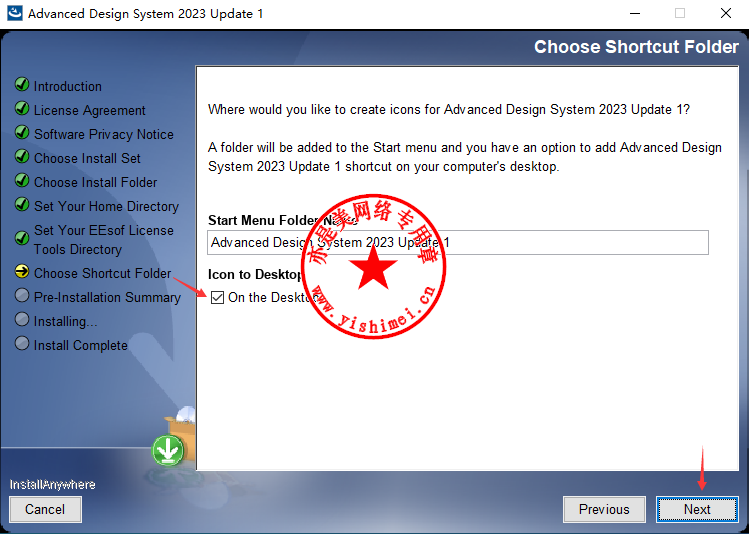
Task: Click the grey circle beside Installing...
Action: pyautogui.click(x=22, y=319)
